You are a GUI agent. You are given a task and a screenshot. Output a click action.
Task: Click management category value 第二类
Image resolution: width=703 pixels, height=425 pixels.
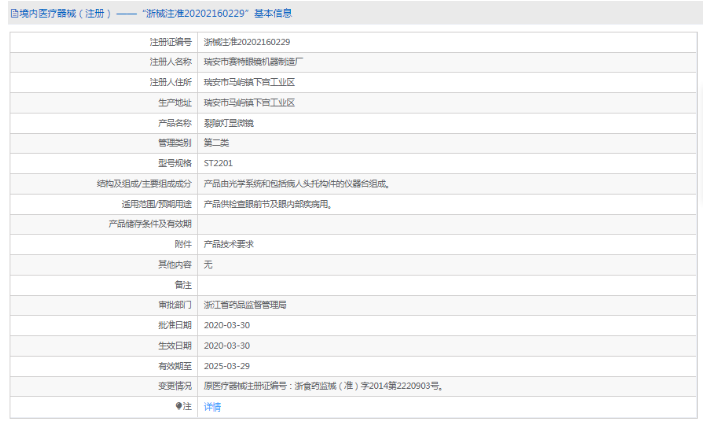216,143
